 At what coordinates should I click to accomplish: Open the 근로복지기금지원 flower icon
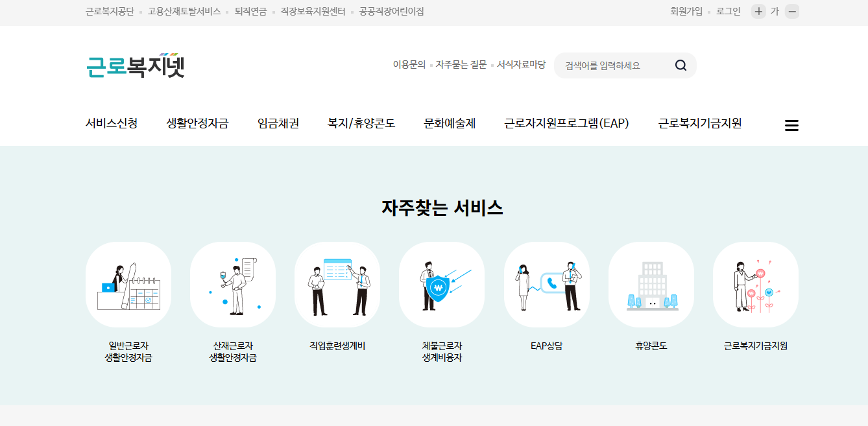756,284
